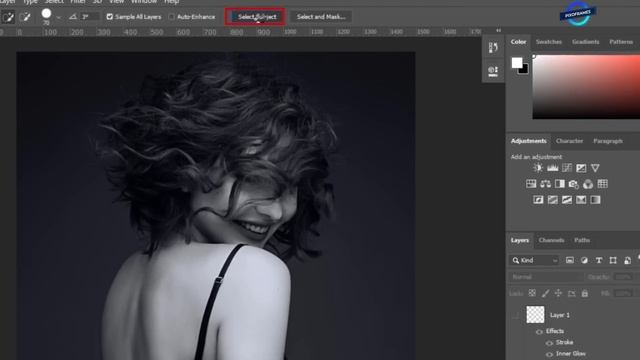640x360 pixels.
Task: Add a Hue/Saturation adjustment
Action: click(531, 184)
